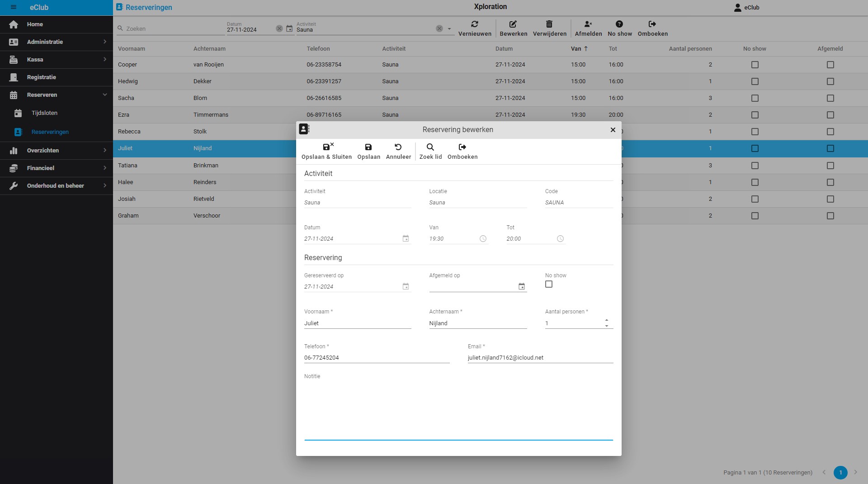Open Tijdsloten in the sidebar
This screenshot has height=484, width=868.
[44, 113]
